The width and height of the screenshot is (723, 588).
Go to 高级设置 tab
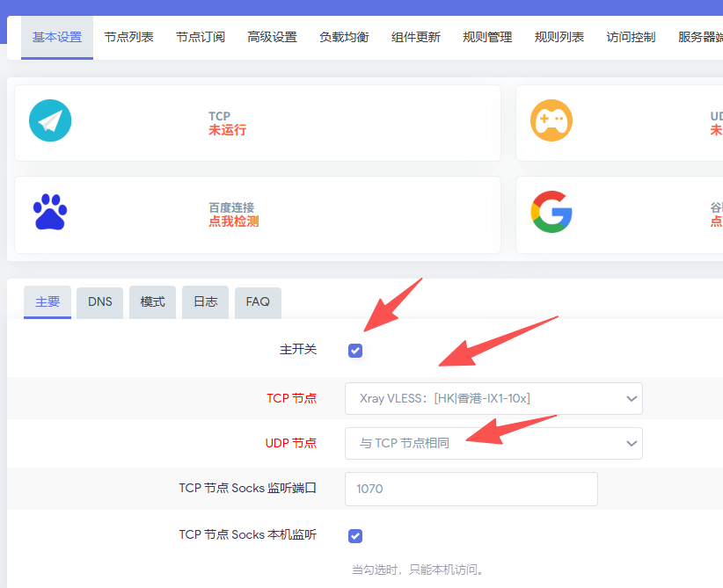point(272,37)
